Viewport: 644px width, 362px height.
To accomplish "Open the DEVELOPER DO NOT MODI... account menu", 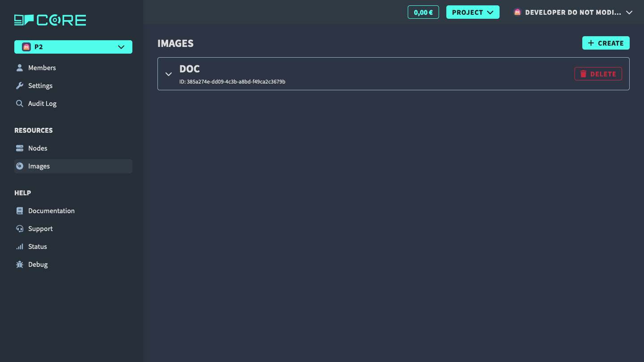I will pyautogui.click(x=573, y=13).
